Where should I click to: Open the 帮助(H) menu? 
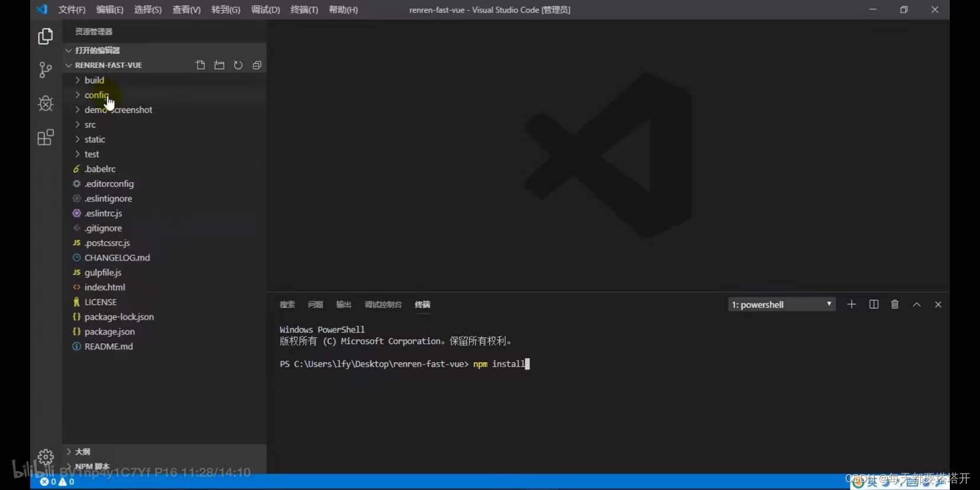(343, 9)
